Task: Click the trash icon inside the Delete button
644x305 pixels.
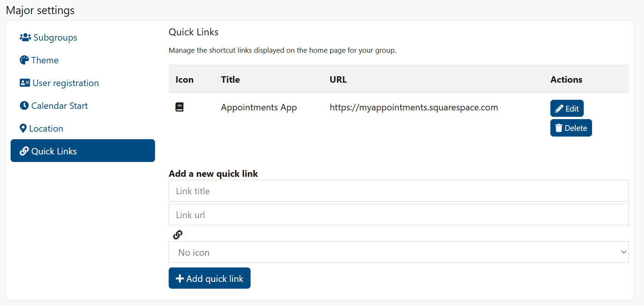Action: click(559, 128)
